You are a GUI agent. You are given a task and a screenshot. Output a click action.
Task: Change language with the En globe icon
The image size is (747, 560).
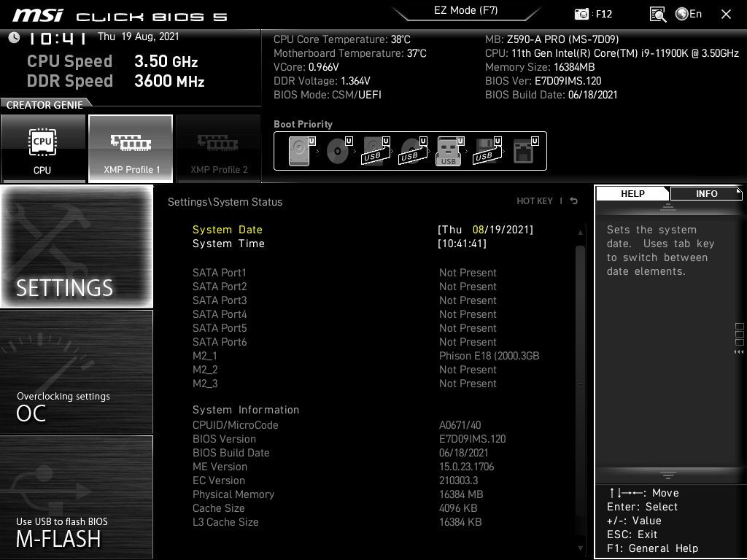tap(689, 14)
